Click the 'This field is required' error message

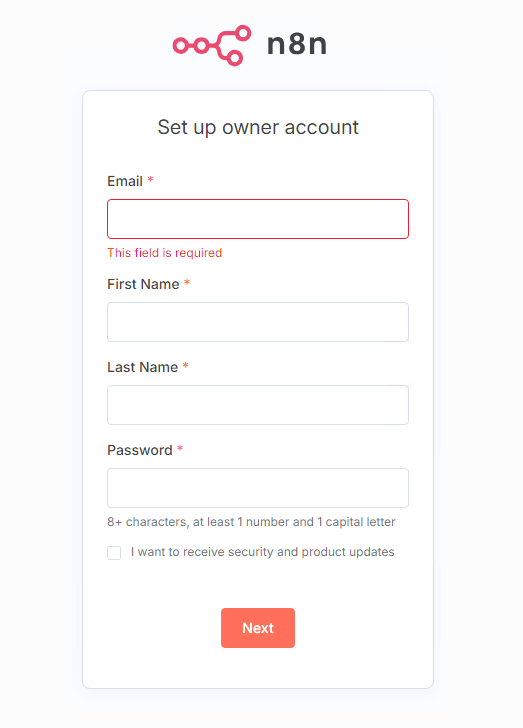point(164,253)
